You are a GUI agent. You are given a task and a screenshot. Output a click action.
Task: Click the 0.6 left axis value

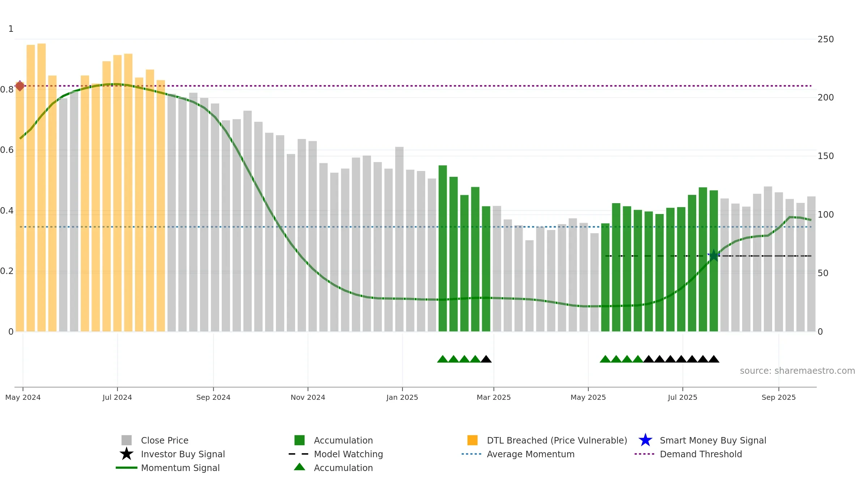coord(7,150)
